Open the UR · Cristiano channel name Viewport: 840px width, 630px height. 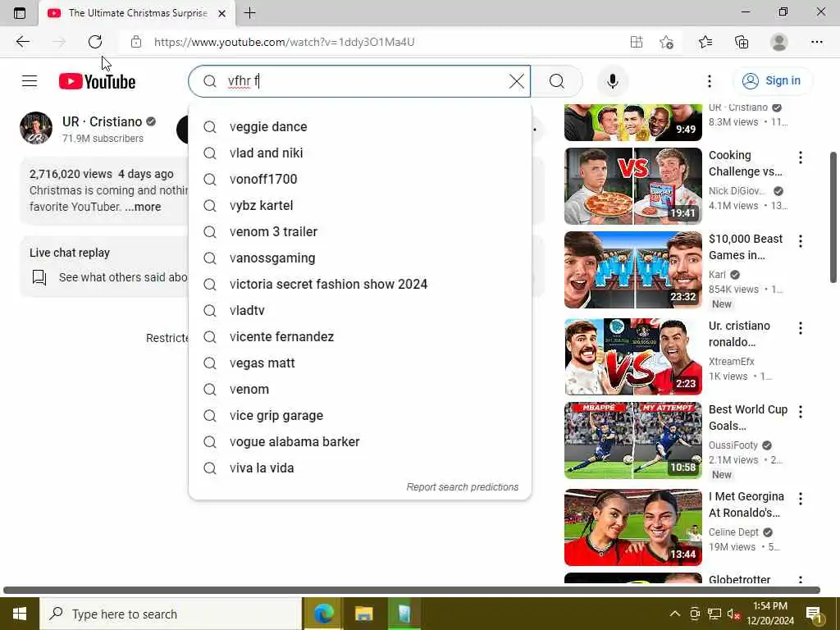point(102,121)
